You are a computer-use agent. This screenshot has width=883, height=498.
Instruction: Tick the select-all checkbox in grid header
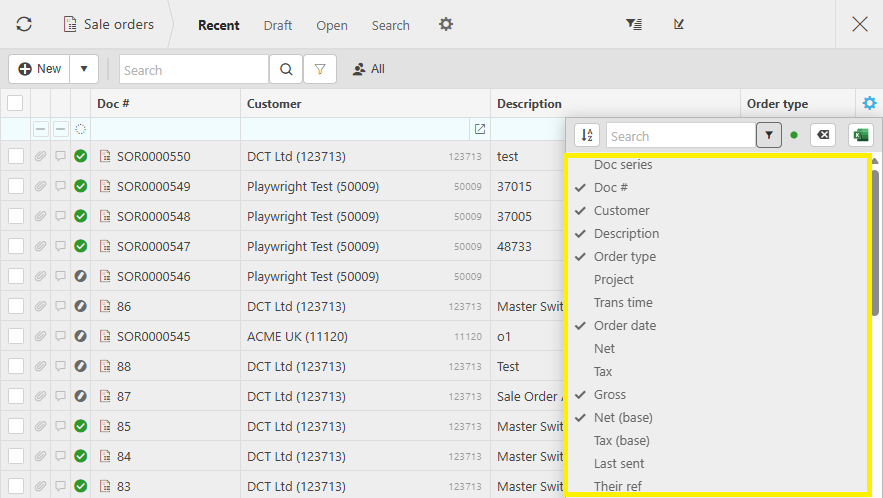coord(15,103)
